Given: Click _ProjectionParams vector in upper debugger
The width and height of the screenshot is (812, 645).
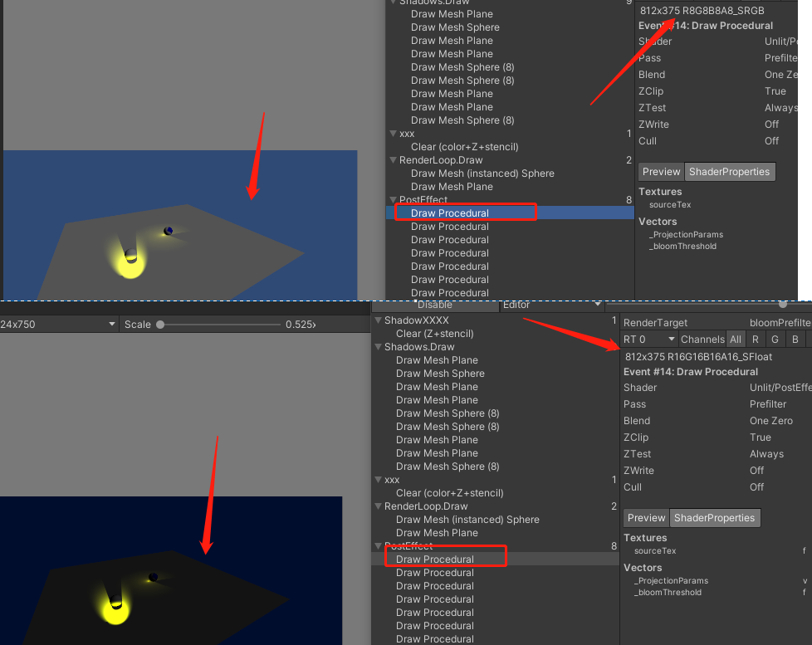Looking at the screenshot, I should [x=686, y=234].
